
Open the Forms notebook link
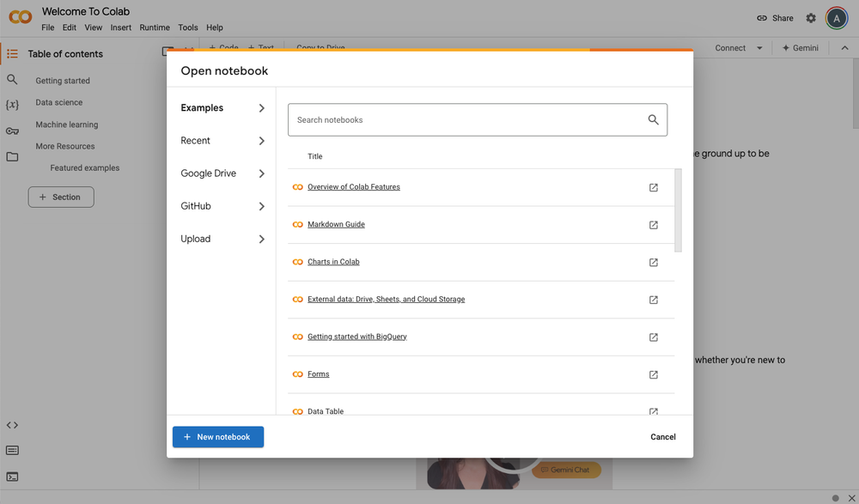pos(319,374)
